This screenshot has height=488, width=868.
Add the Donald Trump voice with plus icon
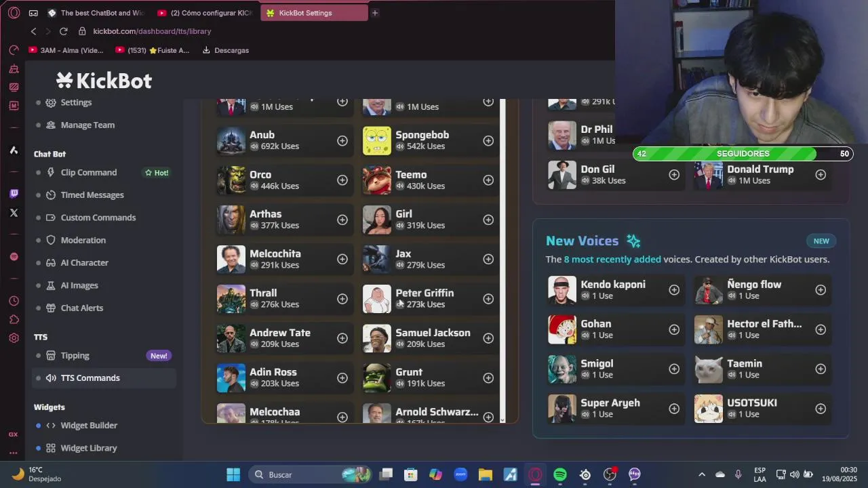pyautogui.click(x=821, y=175)
